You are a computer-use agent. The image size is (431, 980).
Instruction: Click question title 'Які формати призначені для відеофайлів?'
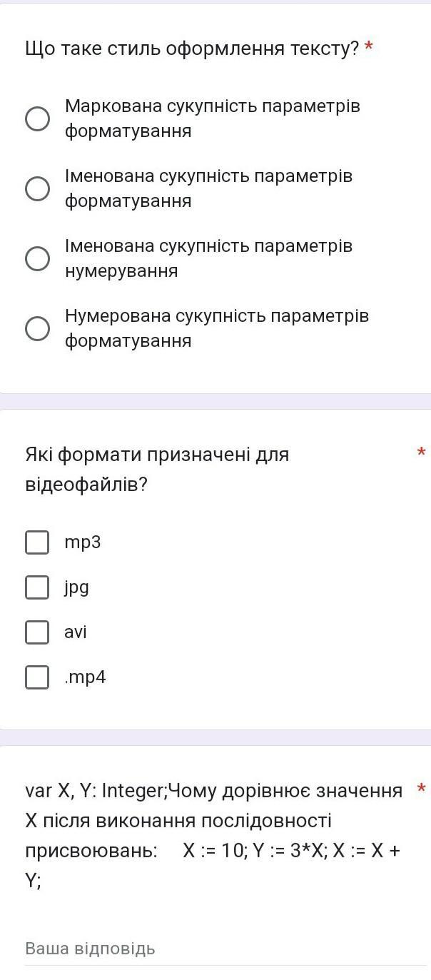click(x=157, y=469)
